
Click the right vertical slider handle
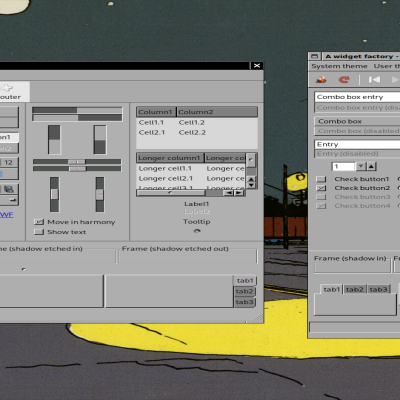tap(100, 195)
